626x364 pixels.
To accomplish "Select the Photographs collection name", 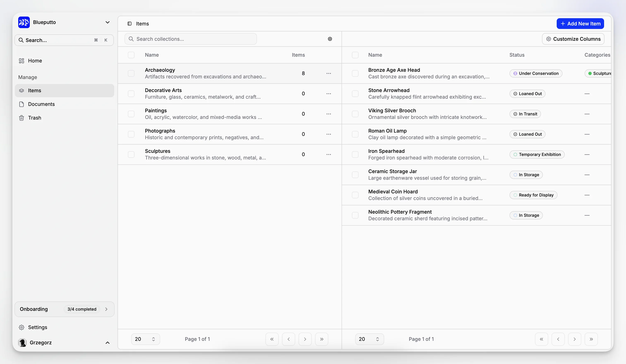I will (160, 131).
